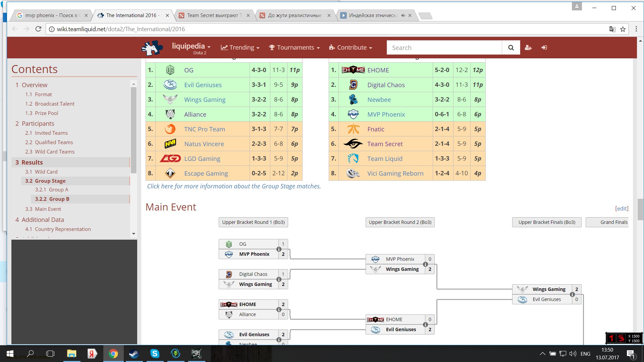The image size is (644, 362).
Task: Open the Group Stage matches information link
Action: [234, 186]
